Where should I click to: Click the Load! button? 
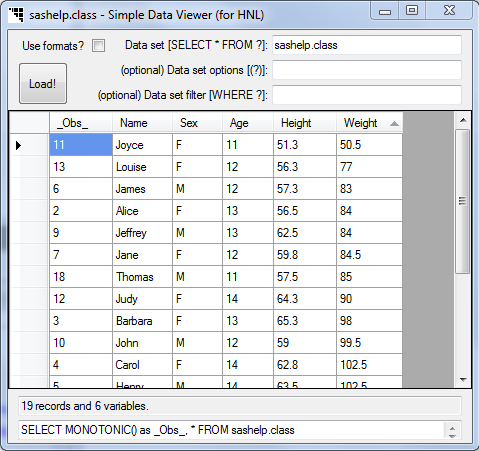[43, 84]
